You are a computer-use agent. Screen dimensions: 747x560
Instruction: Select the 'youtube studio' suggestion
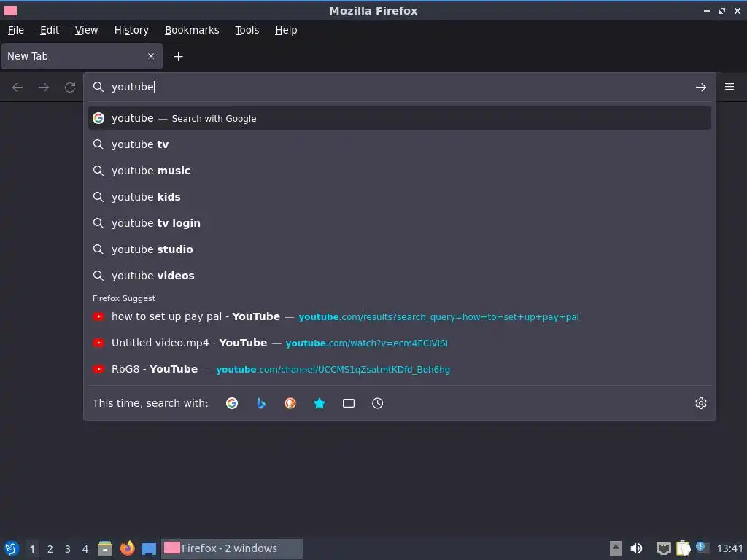[399, 249]
